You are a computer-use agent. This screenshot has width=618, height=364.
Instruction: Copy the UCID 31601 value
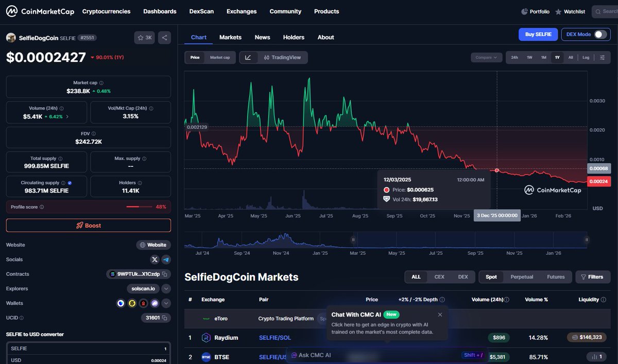pyautogui.click(x=165, y=318)
